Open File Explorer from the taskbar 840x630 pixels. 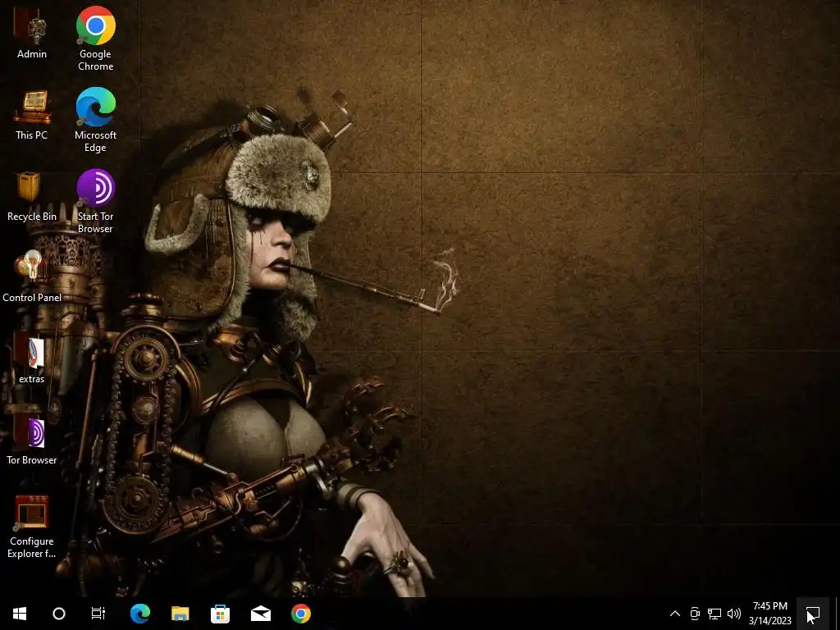click(180, 614)
